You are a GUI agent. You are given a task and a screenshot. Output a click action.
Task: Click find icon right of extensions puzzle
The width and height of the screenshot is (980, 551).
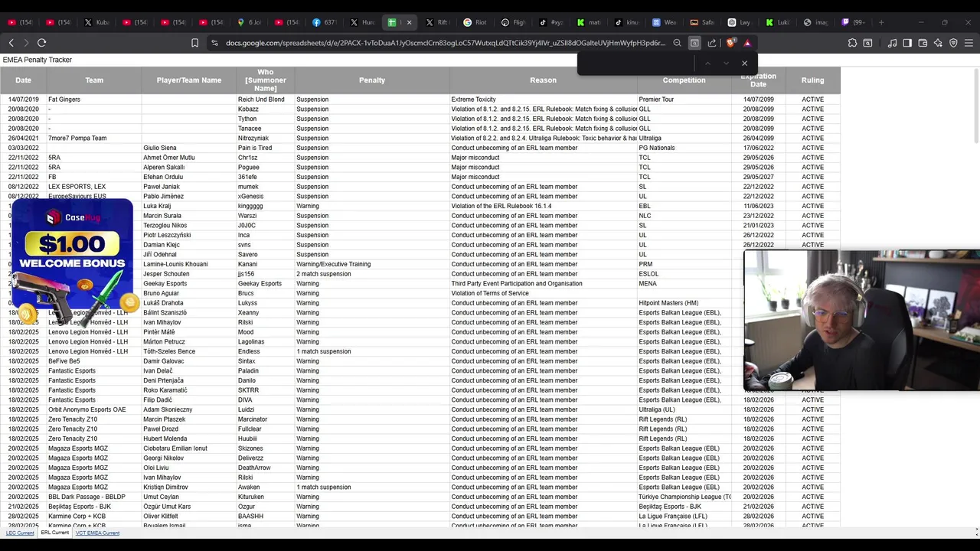[x=867, y=43]
